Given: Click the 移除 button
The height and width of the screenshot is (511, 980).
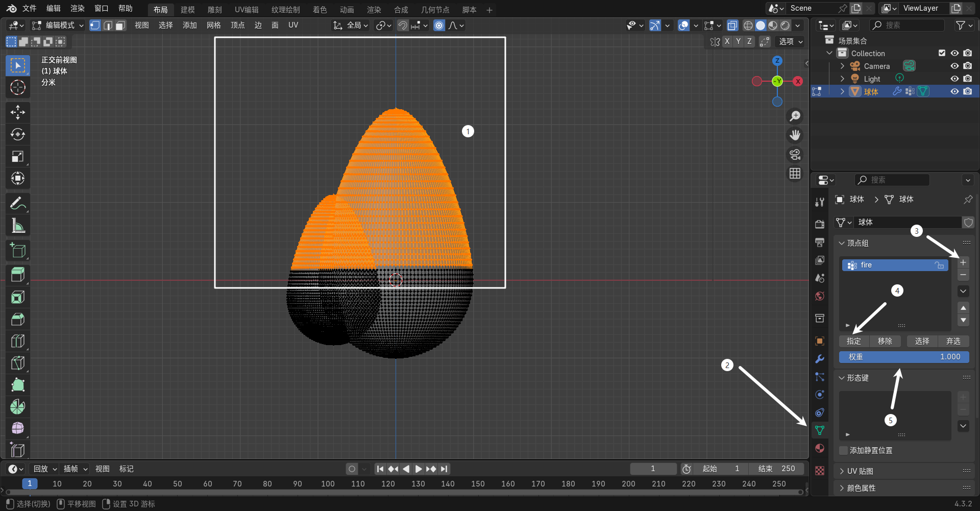Looking at the screenshot, I should 885,341.
